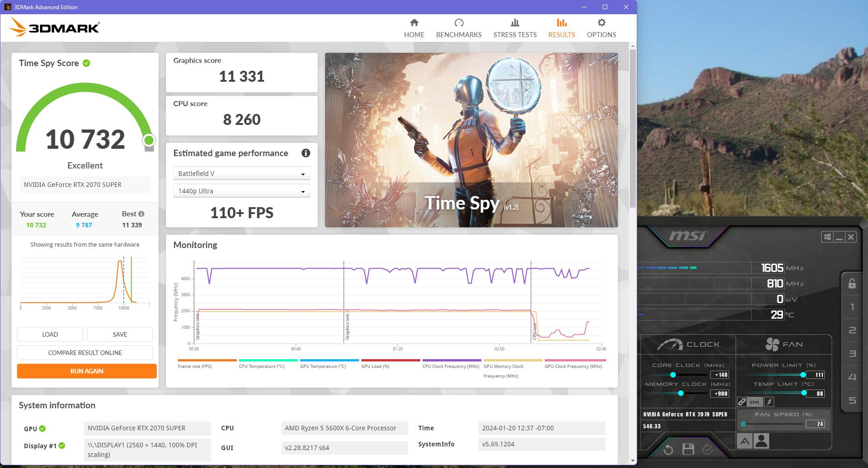Click the scroll down arrow in 3DMark

[633, 460]
